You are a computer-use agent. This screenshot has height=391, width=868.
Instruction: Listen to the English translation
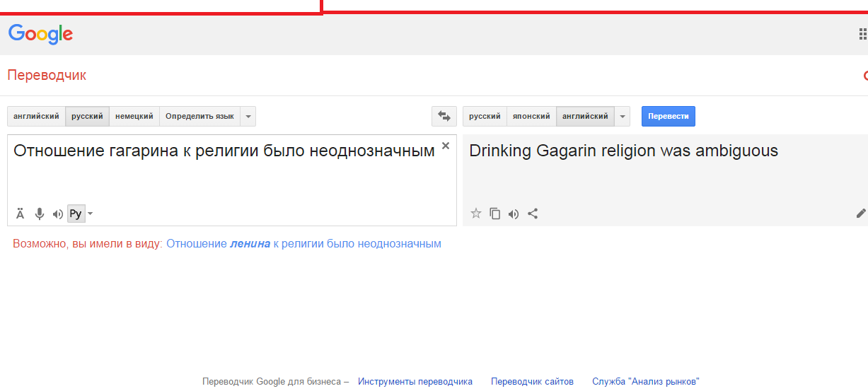[514, 214]
